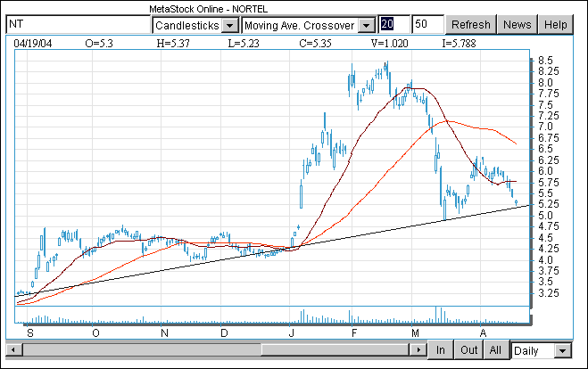Open the Moving Ave. Crossover indicator dropdown arrow
The image size is (588, 369).
[x=367, y=26]
